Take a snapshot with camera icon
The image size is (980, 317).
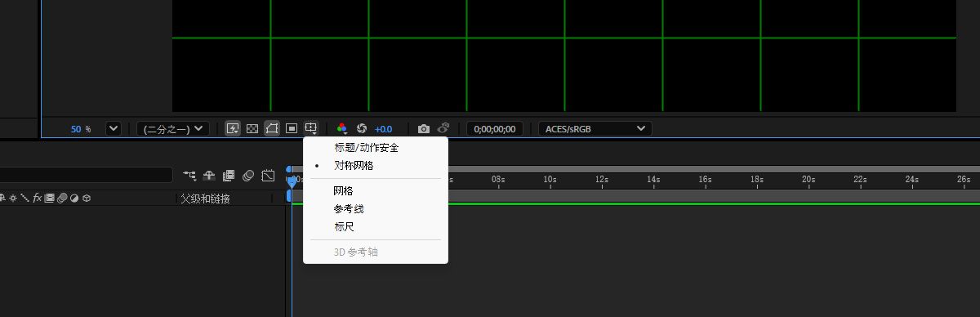[x=424, y=128]
